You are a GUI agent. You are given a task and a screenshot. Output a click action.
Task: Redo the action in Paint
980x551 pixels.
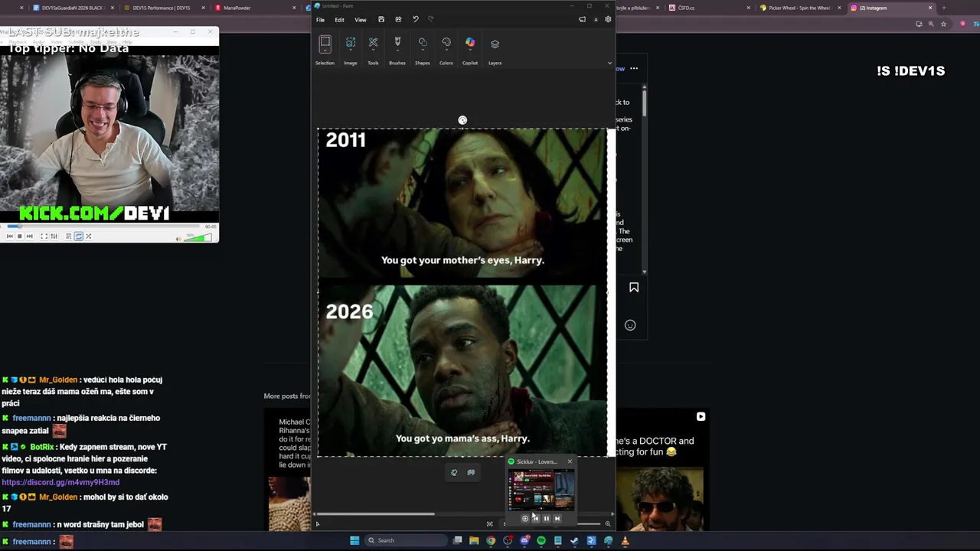point(430,19)
